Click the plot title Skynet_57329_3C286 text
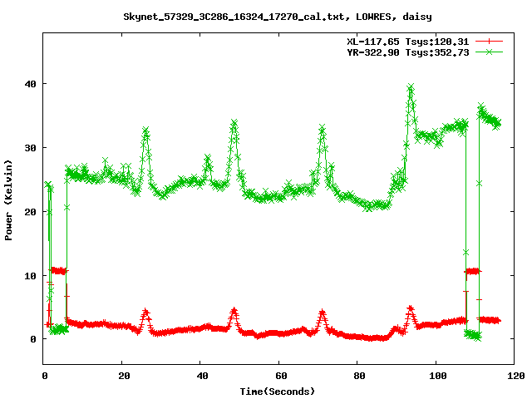 [278, 17]
